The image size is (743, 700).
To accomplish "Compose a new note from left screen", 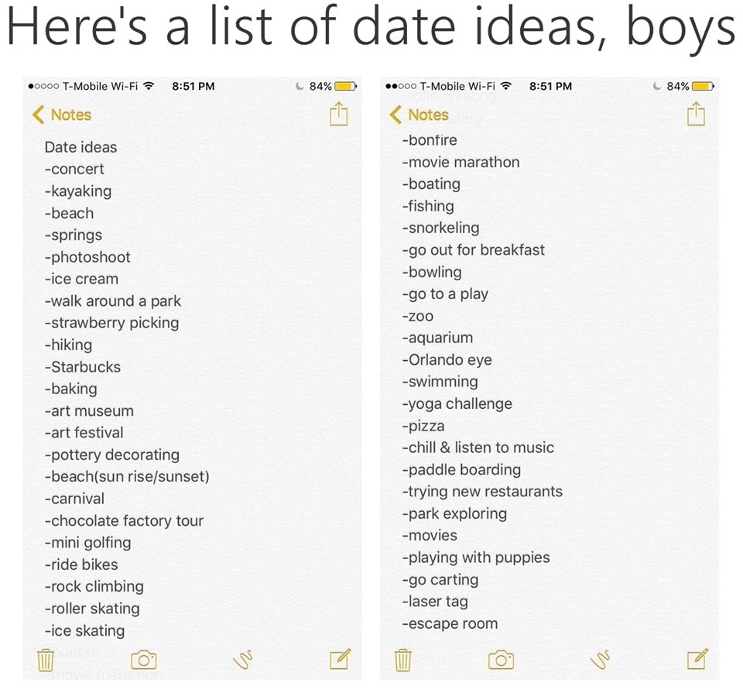I will (x=341, y=659).
